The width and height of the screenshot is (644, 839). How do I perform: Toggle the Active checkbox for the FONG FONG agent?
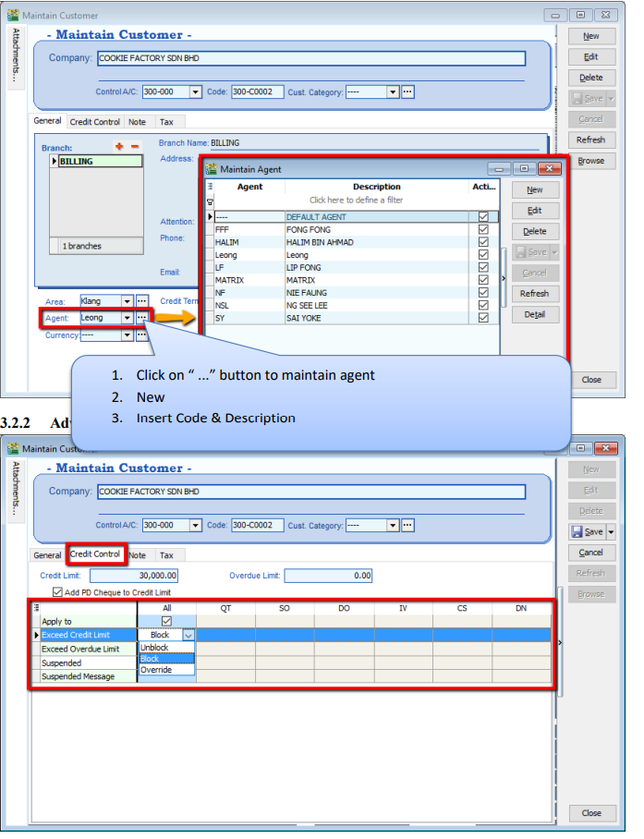click(483, 230)
